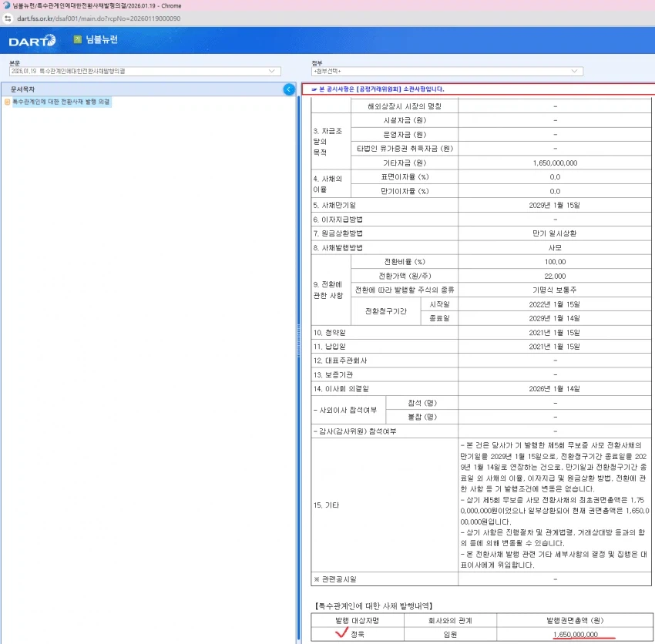The image size is (655, 644).
Task: Click the 운영자금 (원) label
Action: point(405,135)
